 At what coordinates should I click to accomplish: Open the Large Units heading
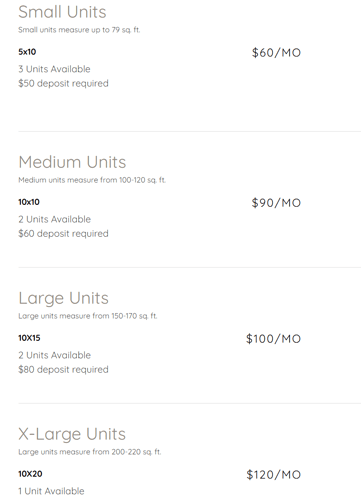point(64,298)
